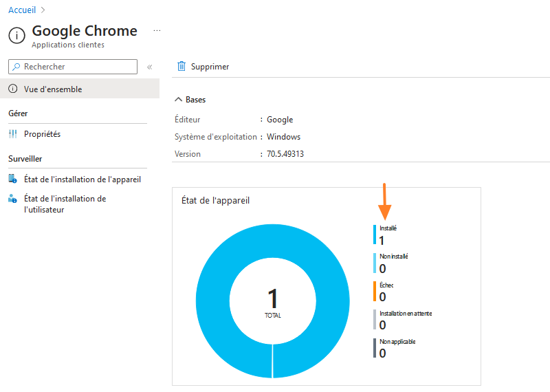Collapse the sidebar with double chevron
The image size is (550, 392).
150,67
